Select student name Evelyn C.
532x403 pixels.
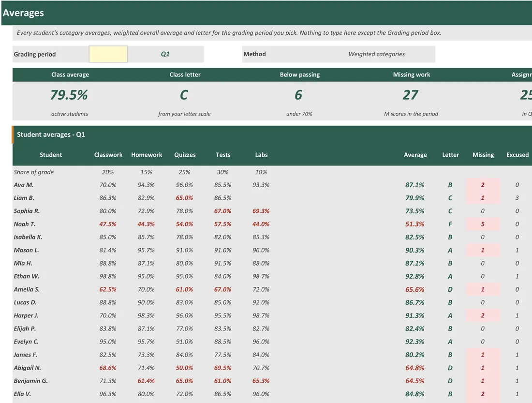26,342
